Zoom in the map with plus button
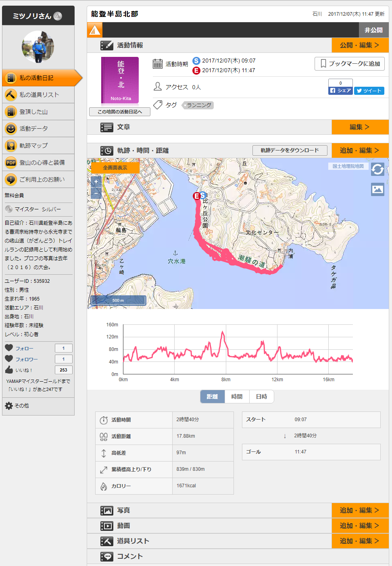The height and width of the screenshot is (566, 392). pyautogui.click(x=96, y=182)
